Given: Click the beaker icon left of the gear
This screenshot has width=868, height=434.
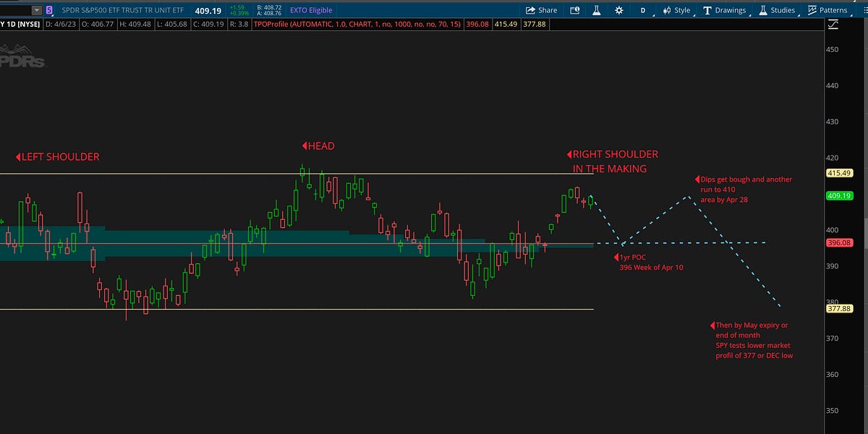Looking at the screenshot, I should coord(596,9).
